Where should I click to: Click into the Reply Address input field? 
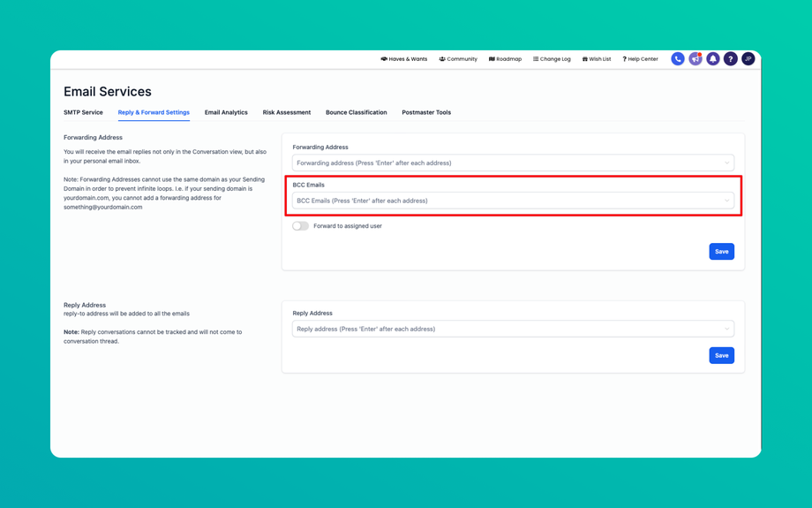(x=513, y=329)
